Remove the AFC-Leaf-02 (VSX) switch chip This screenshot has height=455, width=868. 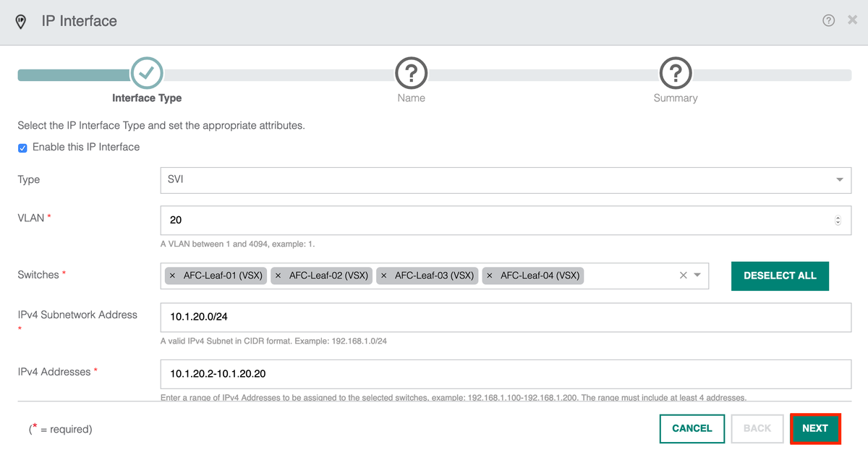point(278,276)
